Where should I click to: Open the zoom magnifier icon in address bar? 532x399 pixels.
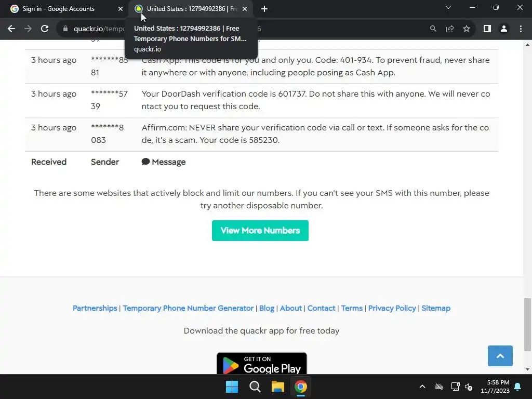pyautogui.click(x=433, y=29)
